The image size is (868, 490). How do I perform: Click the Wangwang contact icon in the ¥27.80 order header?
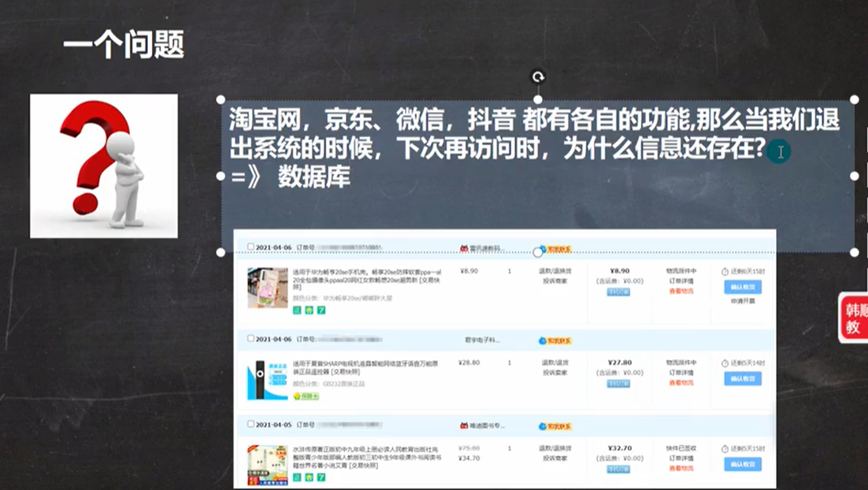click(555, 340)
